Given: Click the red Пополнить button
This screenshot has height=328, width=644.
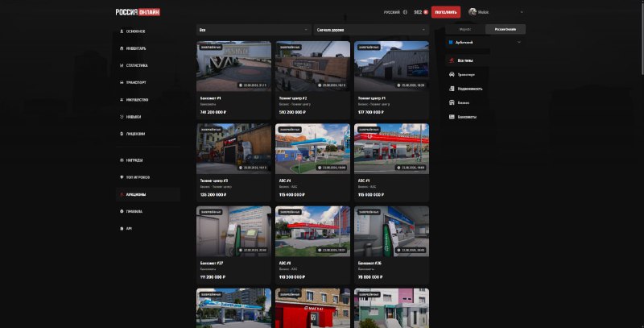Looking at the screenshot, I should tap(446, 12).
